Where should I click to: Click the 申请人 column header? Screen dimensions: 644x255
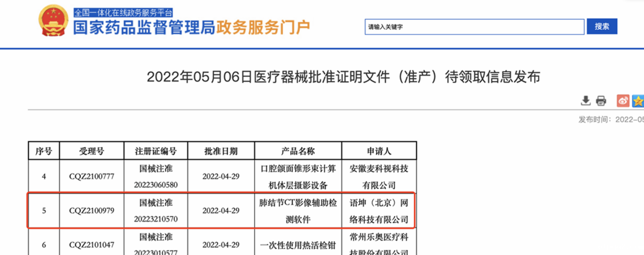(379, 151)
